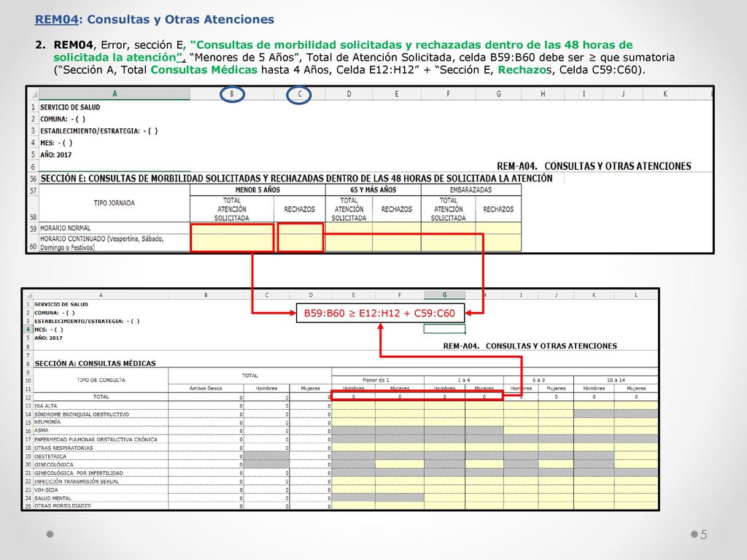Click the '5 a 9' age group heading

[538, 380]
